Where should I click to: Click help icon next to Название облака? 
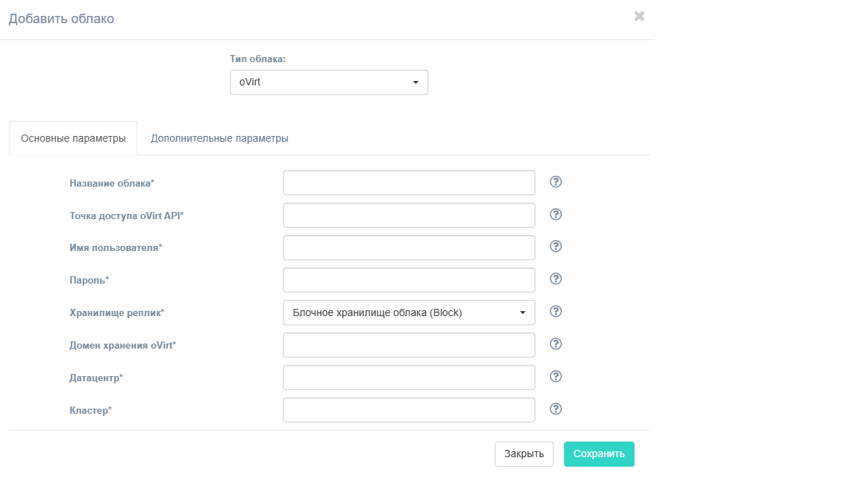click(x=556, y=182)
